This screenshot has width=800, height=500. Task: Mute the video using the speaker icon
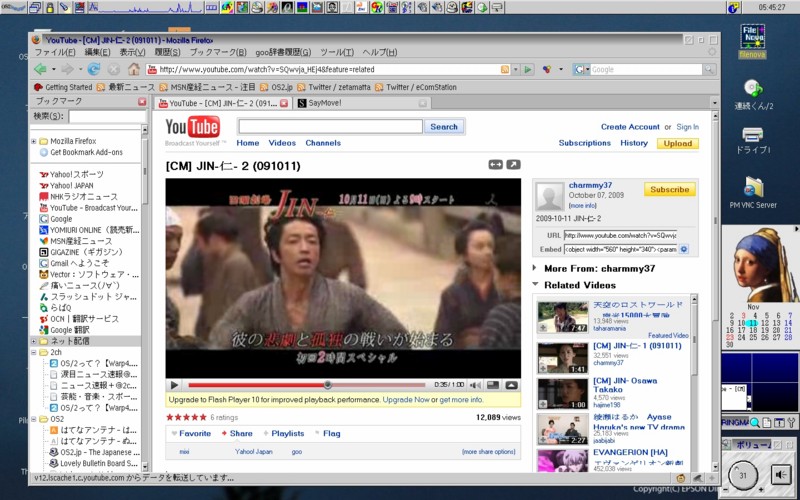tap(476, 385)
